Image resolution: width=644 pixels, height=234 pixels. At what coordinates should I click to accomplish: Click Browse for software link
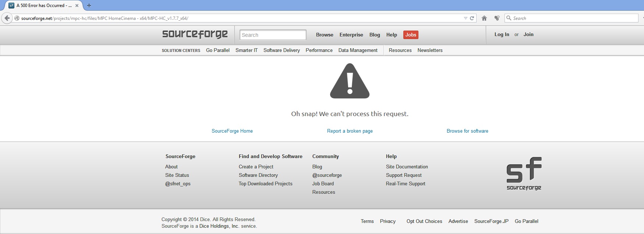click(x=467, y=131)
